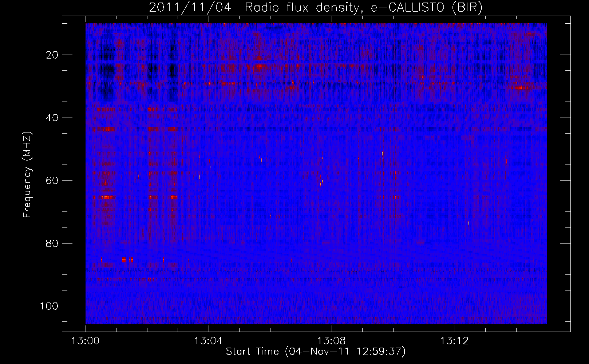This screenshot has width=589, height=364.
Task: Click the "Frequency (MHZ)" y-axis label
Action: (x=27, y=175)
